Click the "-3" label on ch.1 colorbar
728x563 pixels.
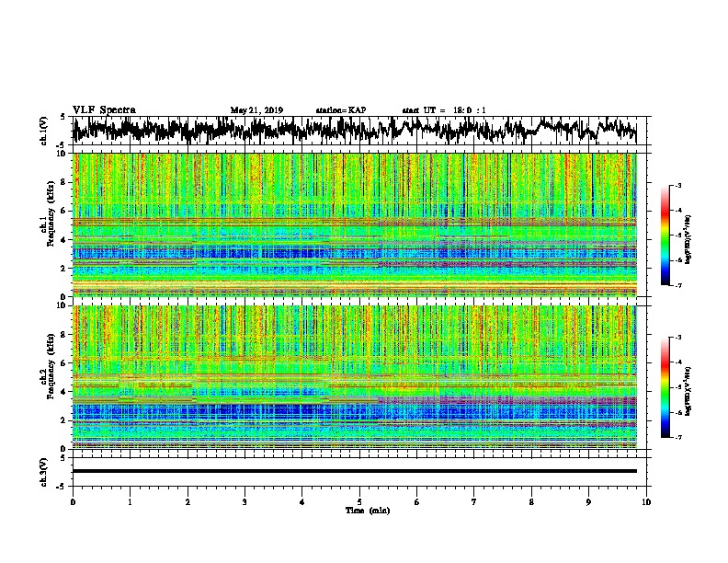[678, 185]
